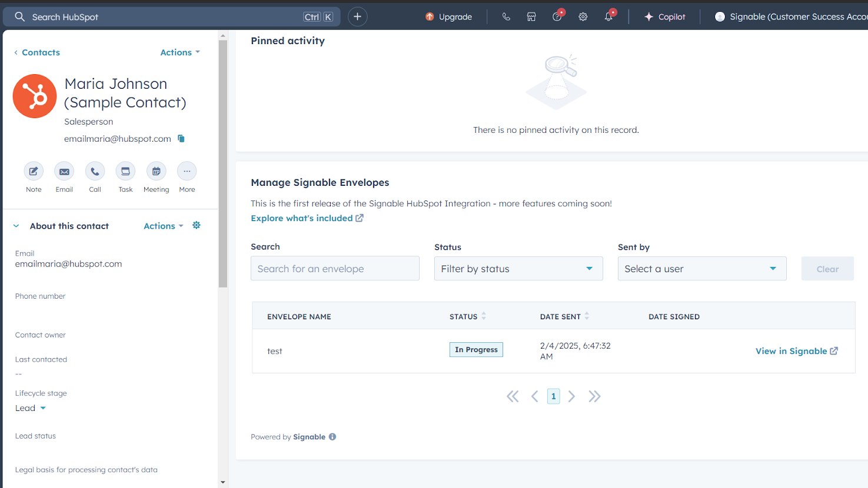Click the Search for an envelope field

point(335,268)
